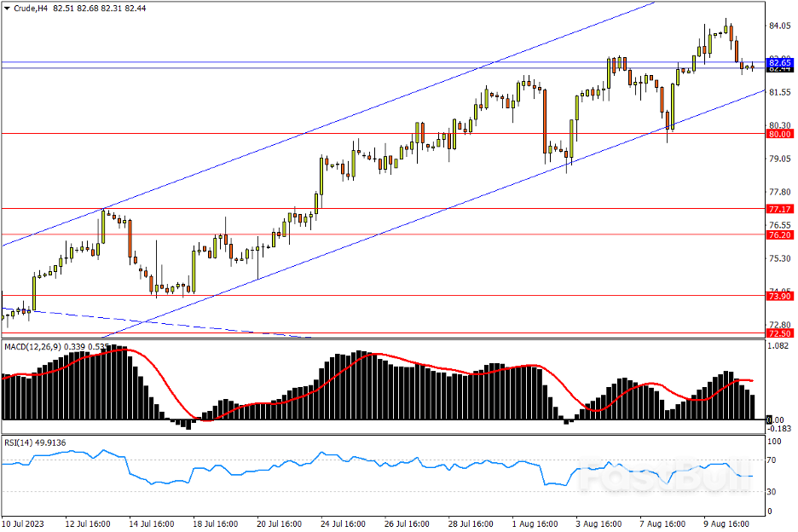This screenshot has height=532, width=798.
Task: Click the triangle arrow beside Crude,H4
Action: click(8, 9)
